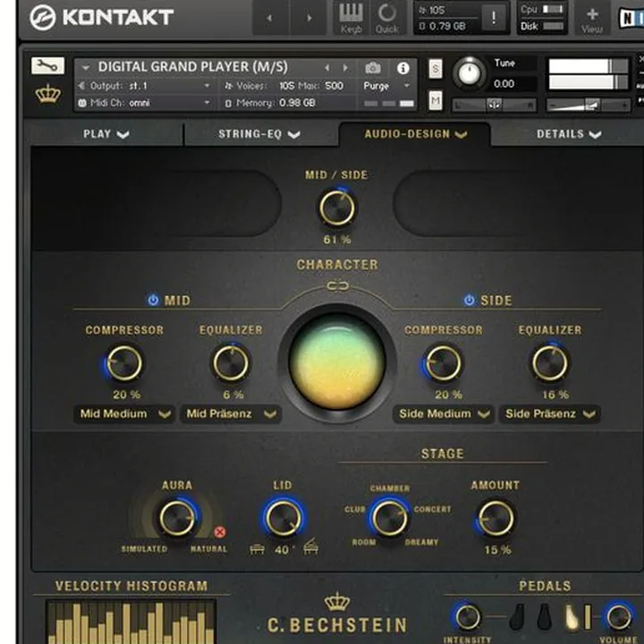Click the Amount value 15 %
Image resolution: width=644 pixels, height=644 pixels.
497,549
